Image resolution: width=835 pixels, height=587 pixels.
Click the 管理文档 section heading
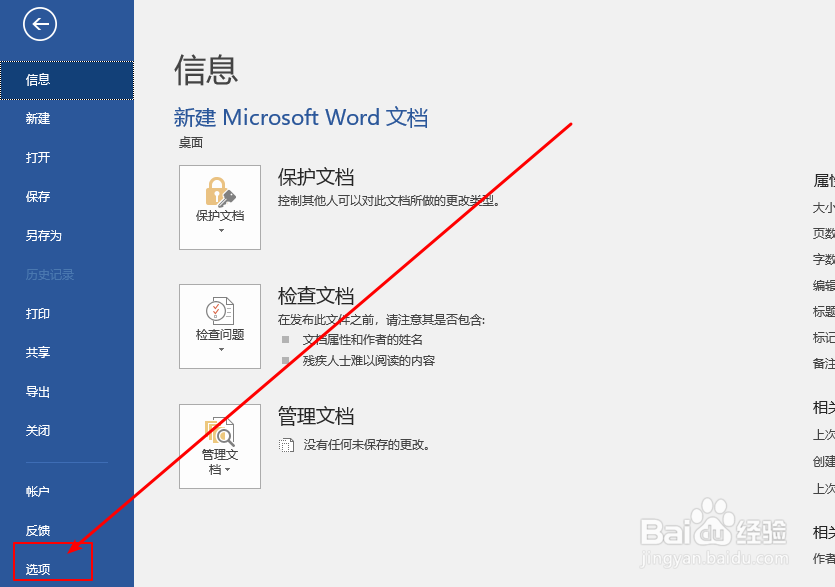coord(316,416)
